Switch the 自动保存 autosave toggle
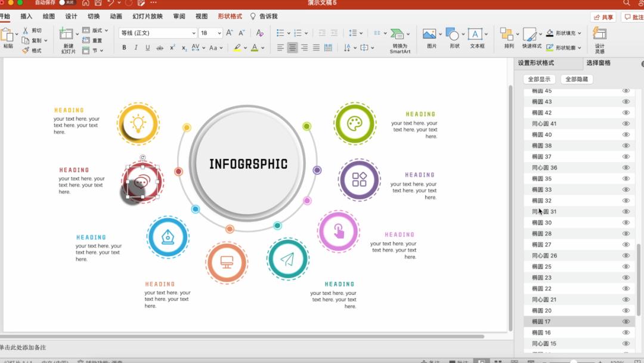This screenshot has height=363, width=644. (x=66, y=3)
